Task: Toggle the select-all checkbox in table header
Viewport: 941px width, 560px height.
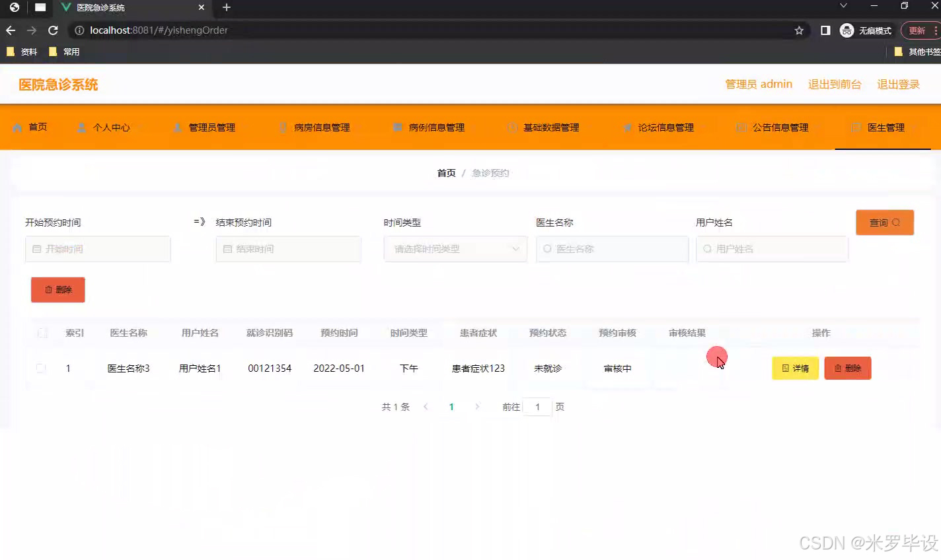Action: coord(41,333)
